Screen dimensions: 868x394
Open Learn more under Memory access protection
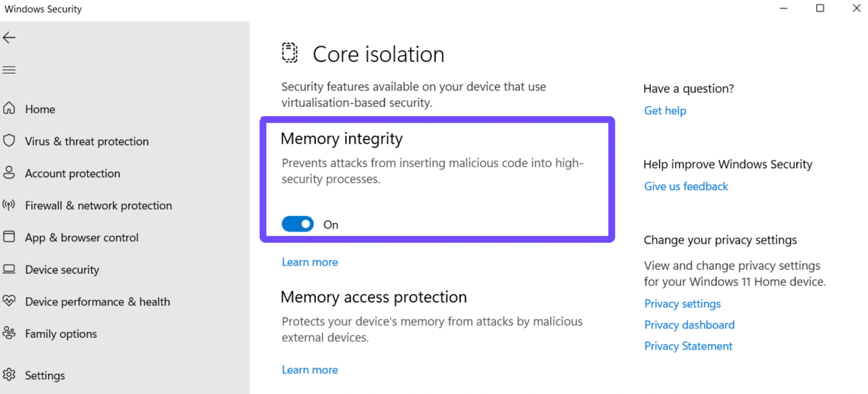pyautogui.click(x=310, y=370)
